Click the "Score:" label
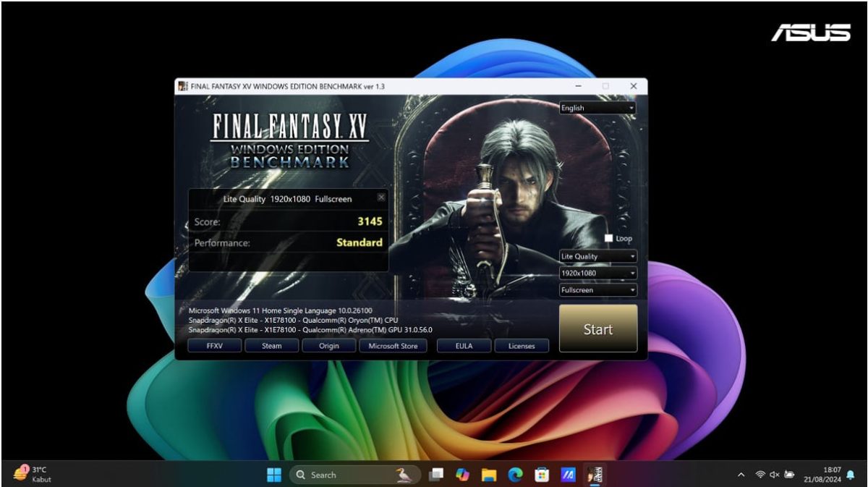This screenshot has height=487, width=868. (208, 222)
